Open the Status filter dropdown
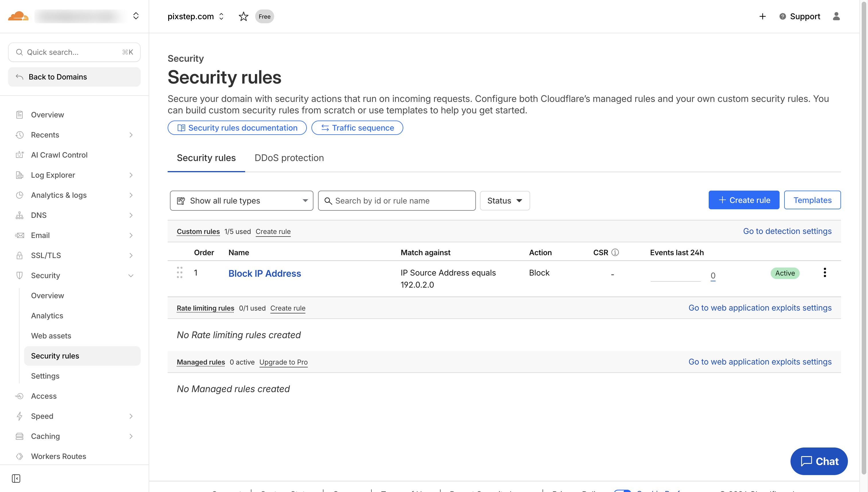 [x=504, y=200]
